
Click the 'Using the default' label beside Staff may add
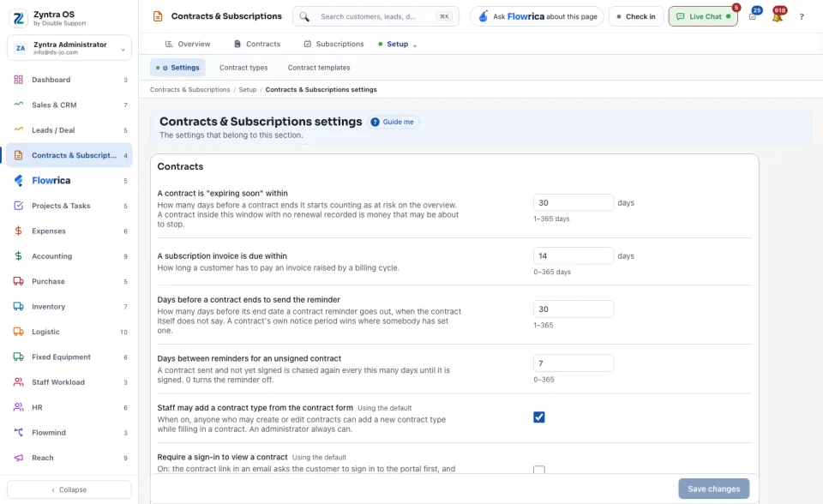point(385,408)
